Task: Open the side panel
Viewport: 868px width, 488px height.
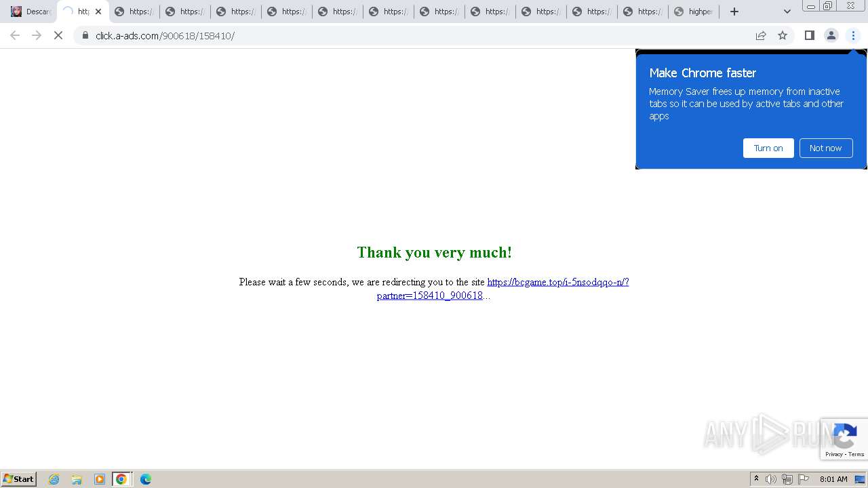Action: (x=809, y=35)
